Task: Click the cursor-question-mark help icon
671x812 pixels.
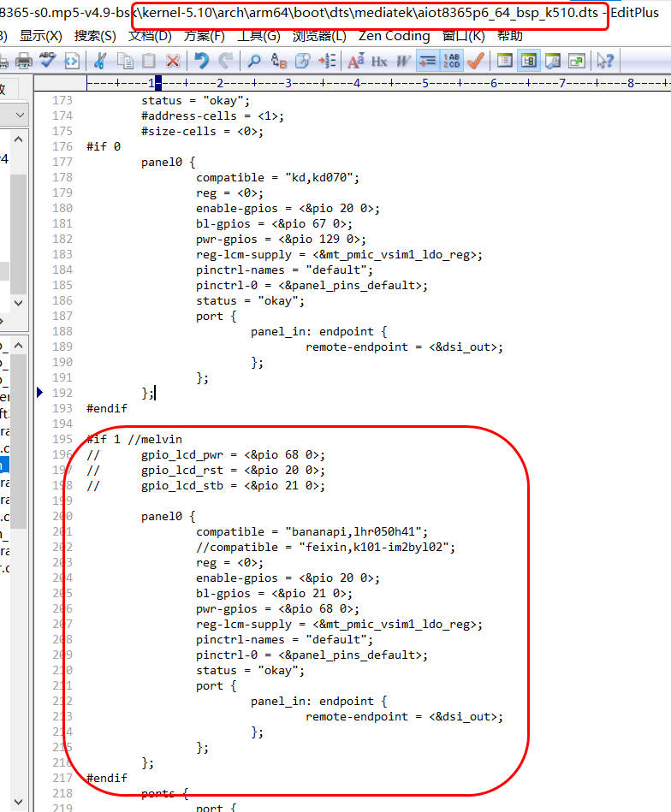Action: pos(605,61)
